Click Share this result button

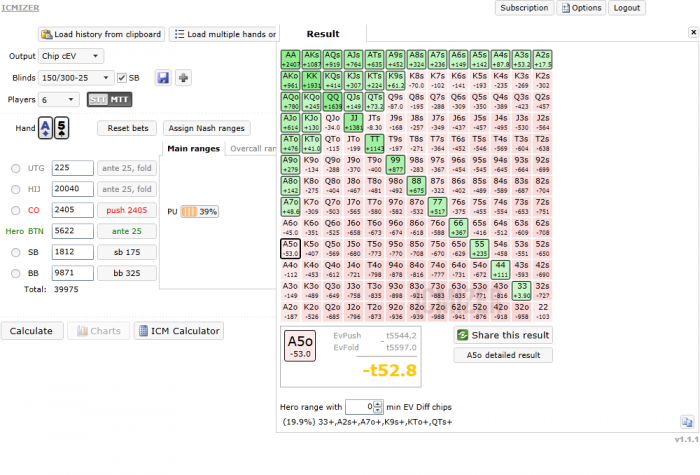[503, 335]
